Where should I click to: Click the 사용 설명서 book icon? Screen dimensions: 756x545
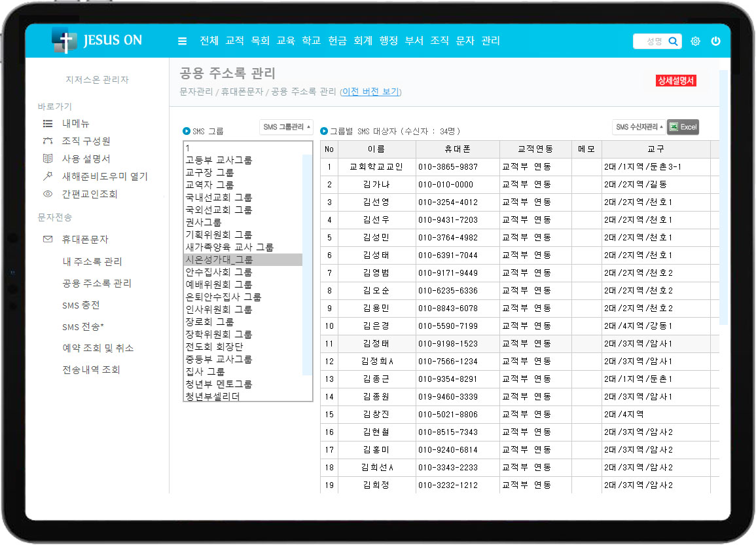point(47,159)
